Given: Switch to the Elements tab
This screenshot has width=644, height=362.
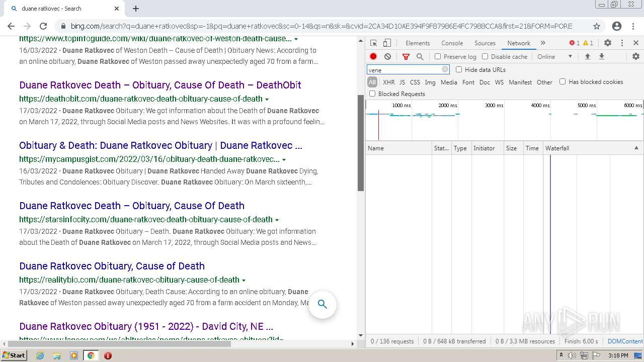Looking at the screenshot, I should (418, 43).
